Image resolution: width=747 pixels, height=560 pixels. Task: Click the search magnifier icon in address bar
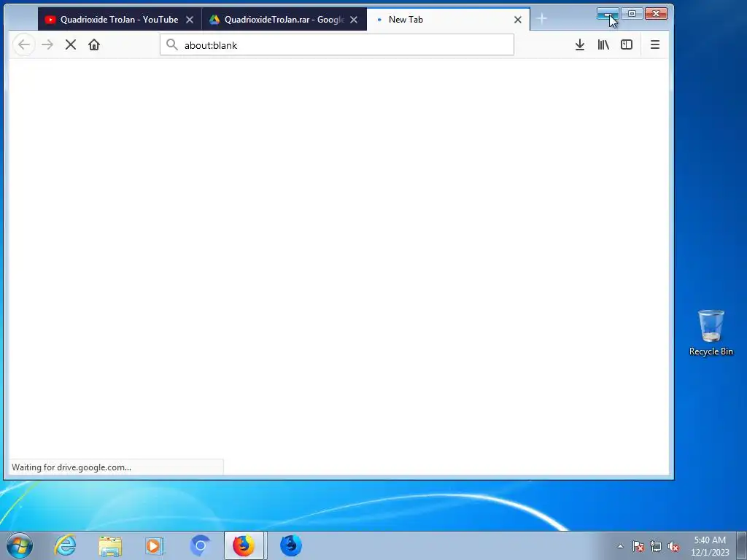point(172,44)
